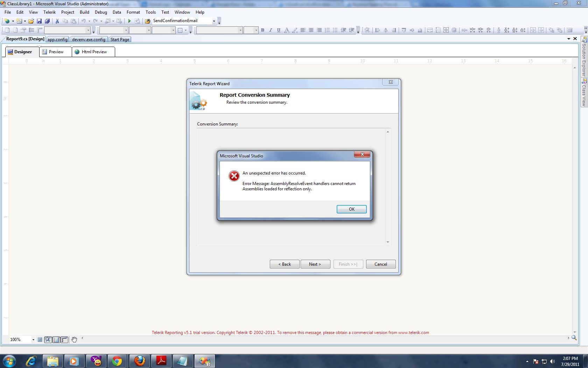588x368 pixels.
Task: Click the Open File folder icon
Action: point(31,21)
